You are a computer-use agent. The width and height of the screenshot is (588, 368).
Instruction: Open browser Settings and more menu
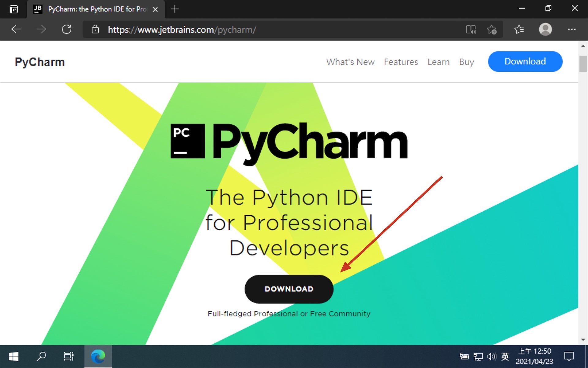pos(572,29)
